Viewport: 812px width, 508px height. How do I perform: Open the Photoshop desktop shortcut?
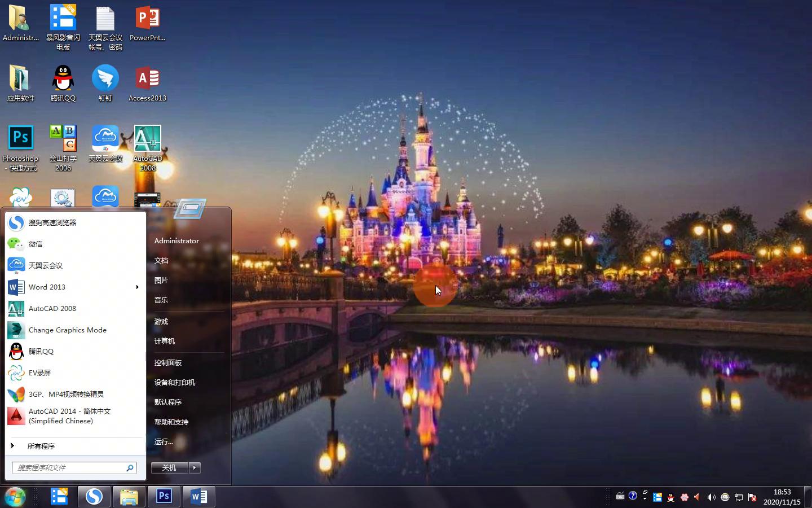20,139
